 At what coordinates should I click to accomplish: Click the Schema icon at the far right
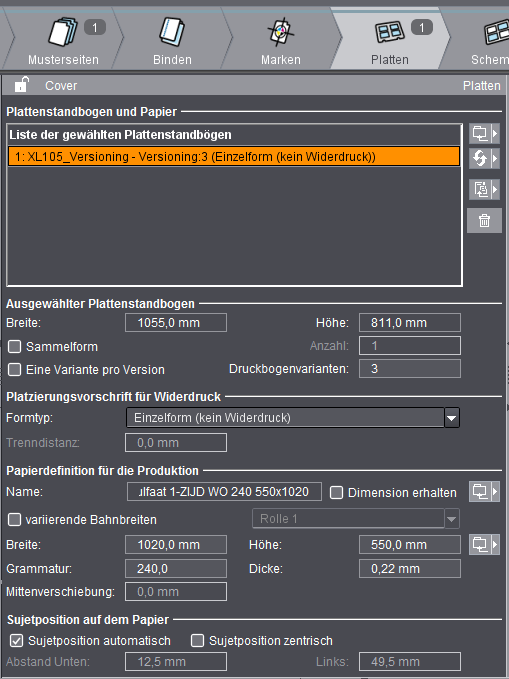click(x=497, y=32)
